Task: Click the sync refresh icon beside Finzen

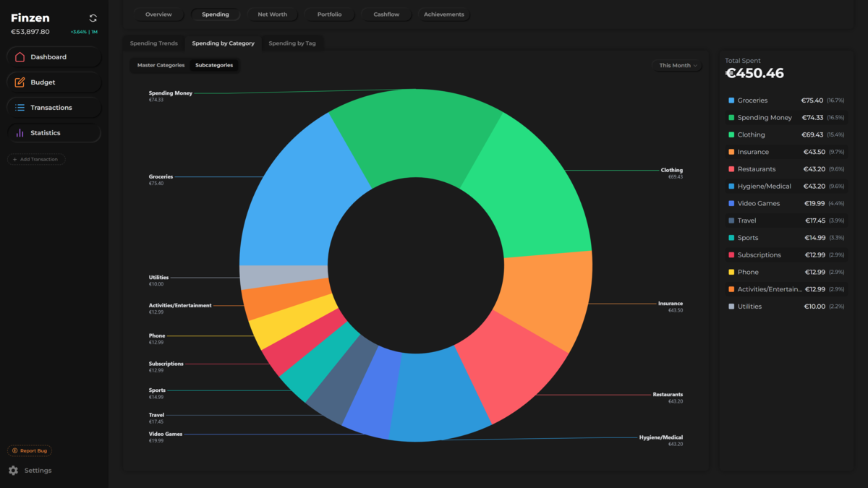Action: coord(93,18)
